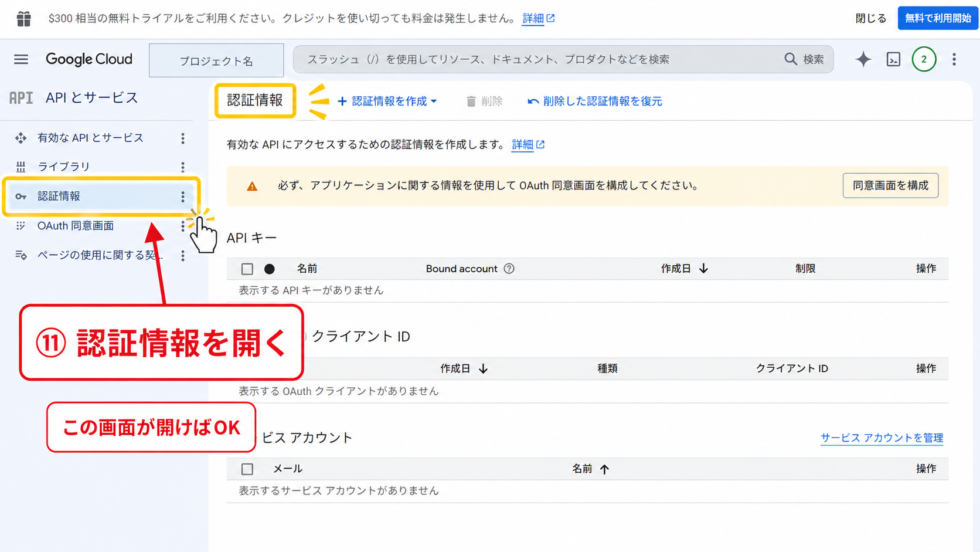Click the Bound account help question icon
Screen dimensions: 980x552
509,269
